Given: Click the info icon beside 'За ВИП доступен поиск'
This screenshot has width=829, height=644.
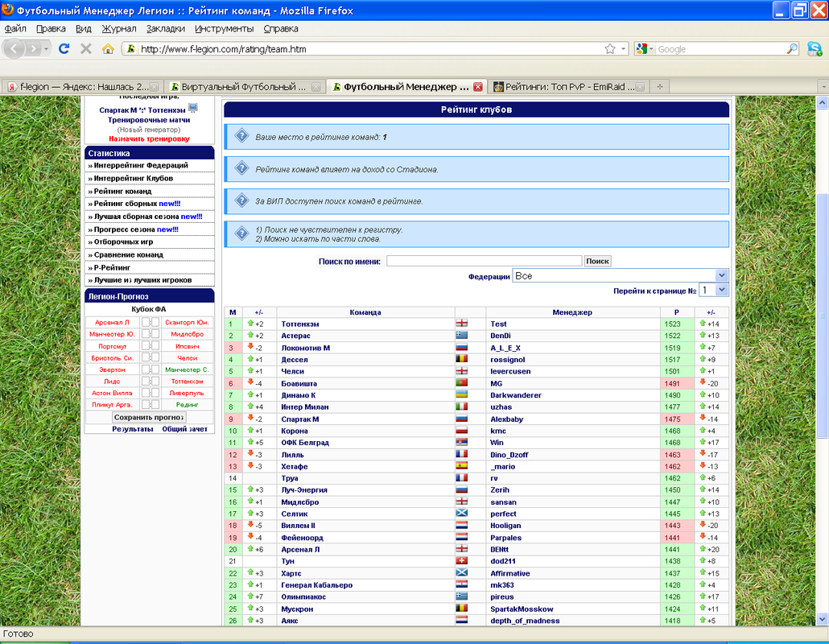Looking at the screenshot, I should [x=241, y=200].
